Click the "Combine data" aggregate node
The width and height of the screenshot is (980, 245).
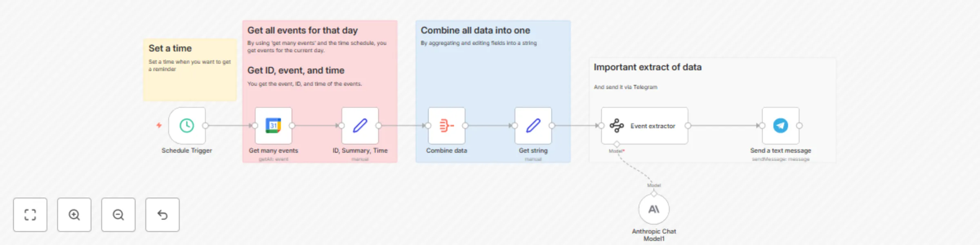[x=446, y=126]
